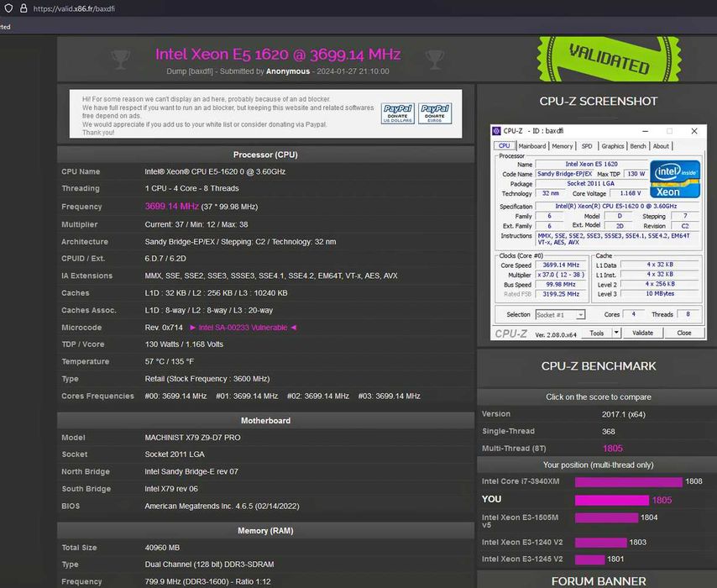Click the Total Size 40960 MB value
The width and height of the screenshot is (717, 588).
(x=162, y=548)
